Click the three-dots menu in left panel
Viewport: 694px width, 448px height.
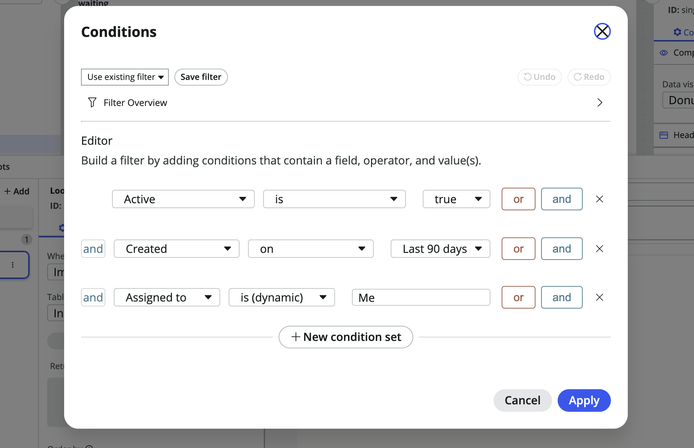[12, 265]
